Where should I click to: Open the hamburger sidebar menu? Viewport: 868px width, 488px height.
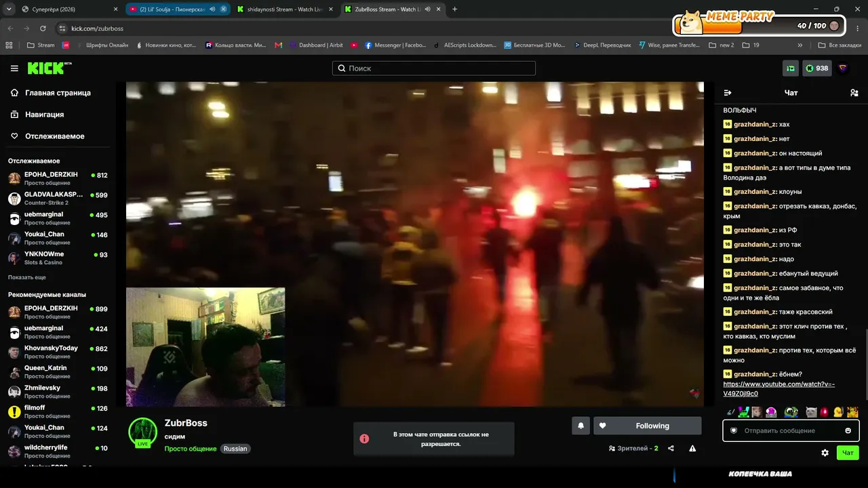[x=14, y=68]
